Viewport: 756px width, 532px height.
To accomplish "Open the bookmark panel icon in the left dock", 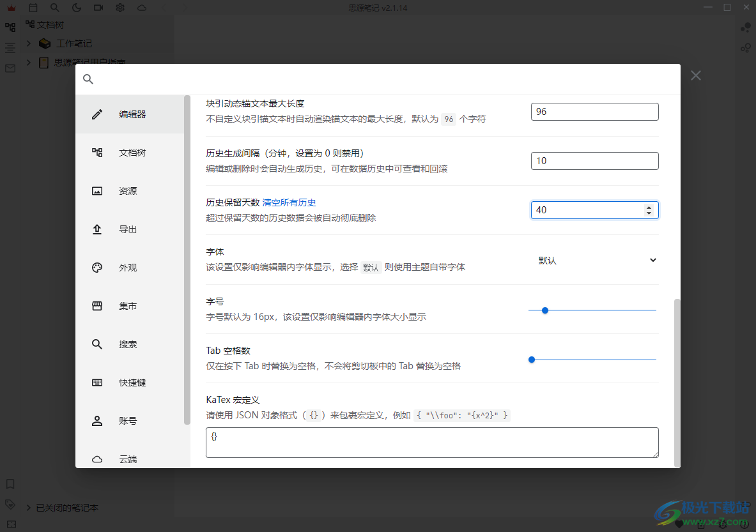I will (10, 484).
